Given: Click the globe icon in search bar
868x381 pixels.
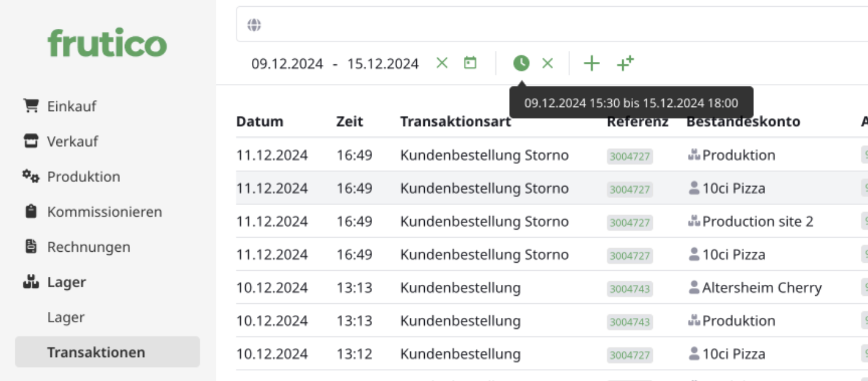Looking at the screenshot, I should [254, 25].
